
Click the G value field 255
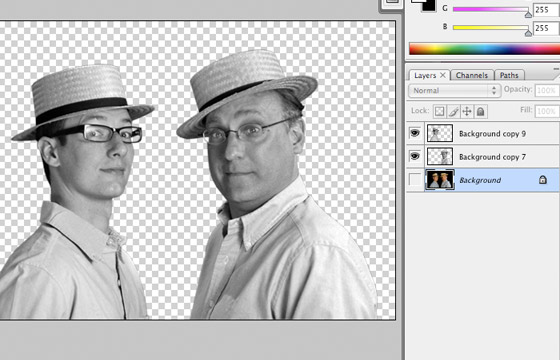pos(546,10)
